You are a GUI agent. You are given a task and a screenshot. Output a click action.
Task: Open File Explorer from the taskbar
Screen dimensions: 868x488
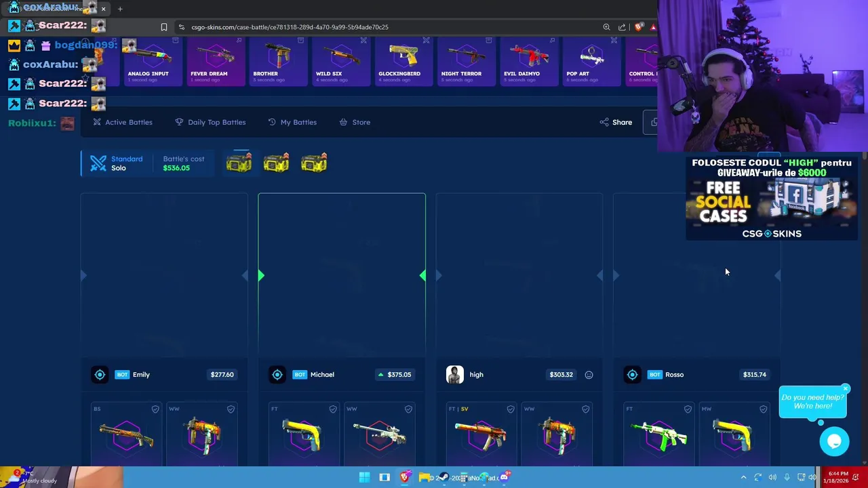coord(425,477)
